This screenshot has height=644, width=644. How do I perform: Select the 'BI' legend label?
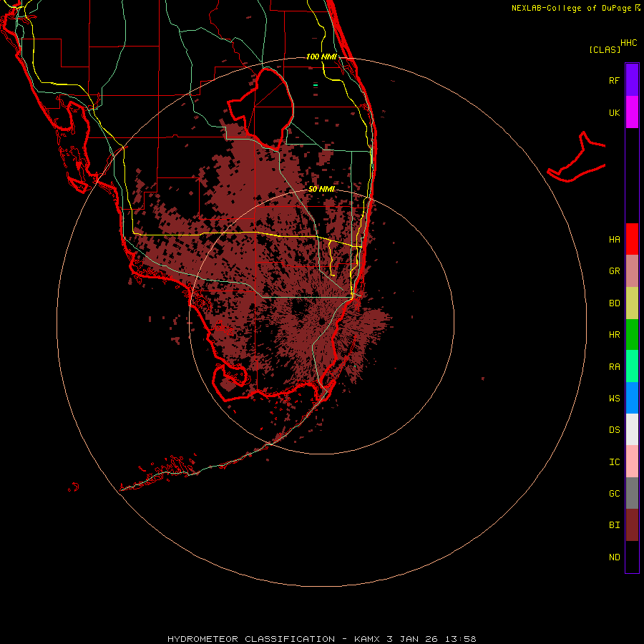click(614, 525)
